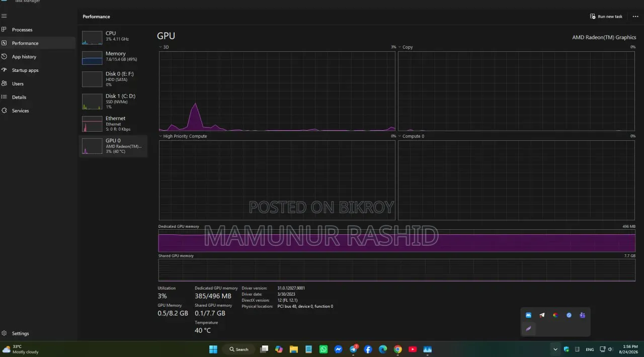Image resolution: width=644 pixels, height=357 pixels.
Task: Click the 385/496 MB dedicated memory value
Action: coord(213,296)
